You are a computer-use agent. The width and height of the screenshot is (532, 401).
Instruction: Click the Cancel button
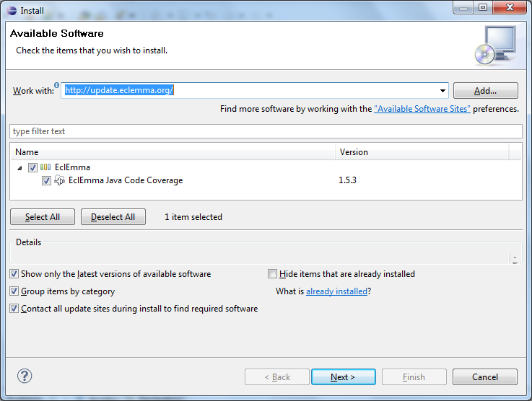pyautogui.click(x=485, y=377)
